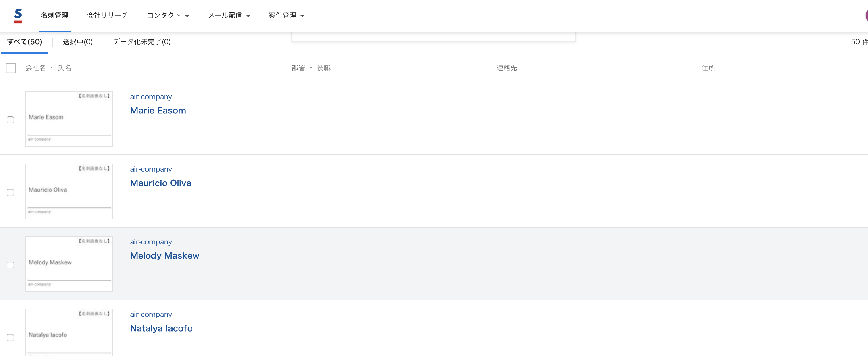Switch to 選択中(0) tab
This screenshot has height=356, width=868.
(77, 42)
